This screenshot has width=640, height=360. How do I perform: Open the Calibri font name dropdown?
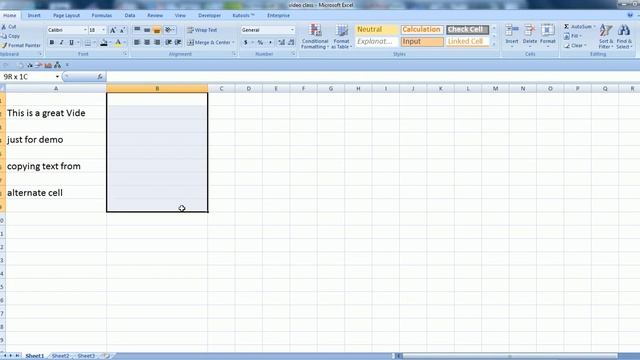pyautogui.click(x=85, y=30)
